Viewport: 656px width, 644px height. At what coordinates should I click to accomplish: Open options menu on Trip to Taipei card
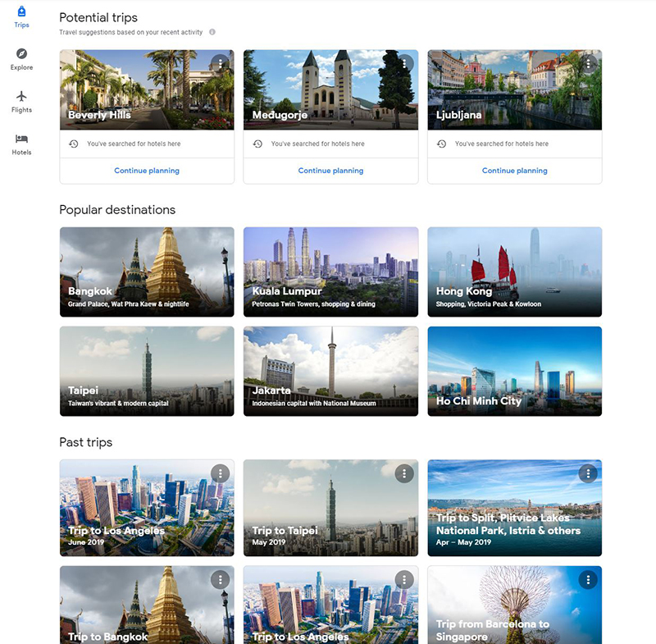pyautogui.click(x=403, y=473)
